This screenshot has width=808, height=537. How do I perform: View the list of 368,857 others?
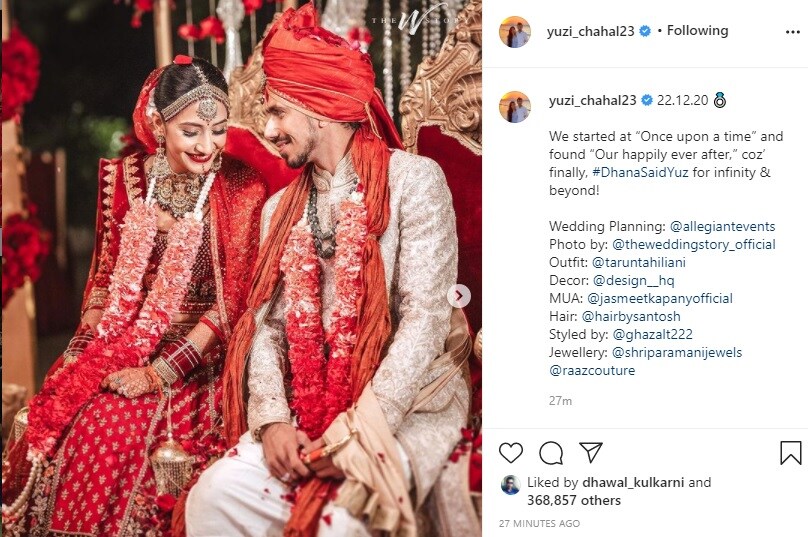click(574, 500)
